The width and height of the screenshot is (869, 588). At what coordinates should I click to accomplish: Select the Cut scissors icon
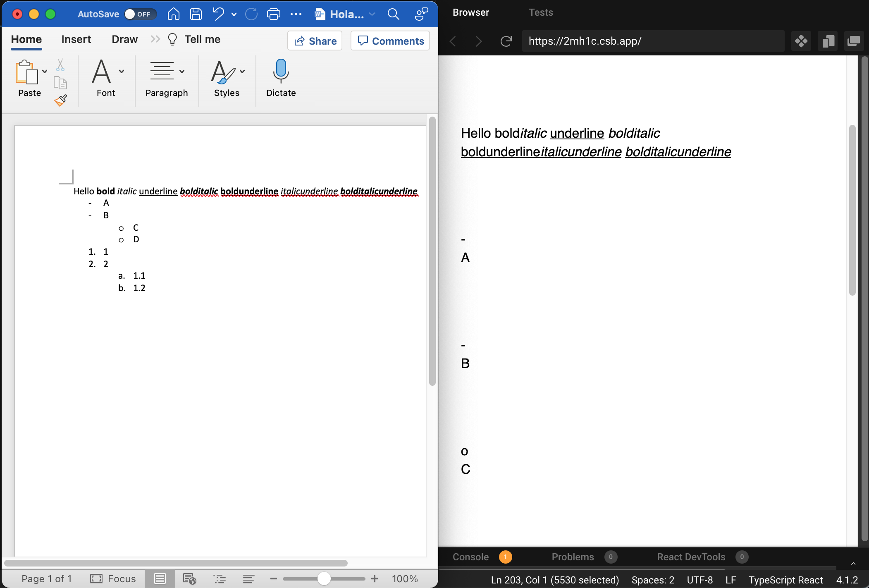(x=60, y=65)
